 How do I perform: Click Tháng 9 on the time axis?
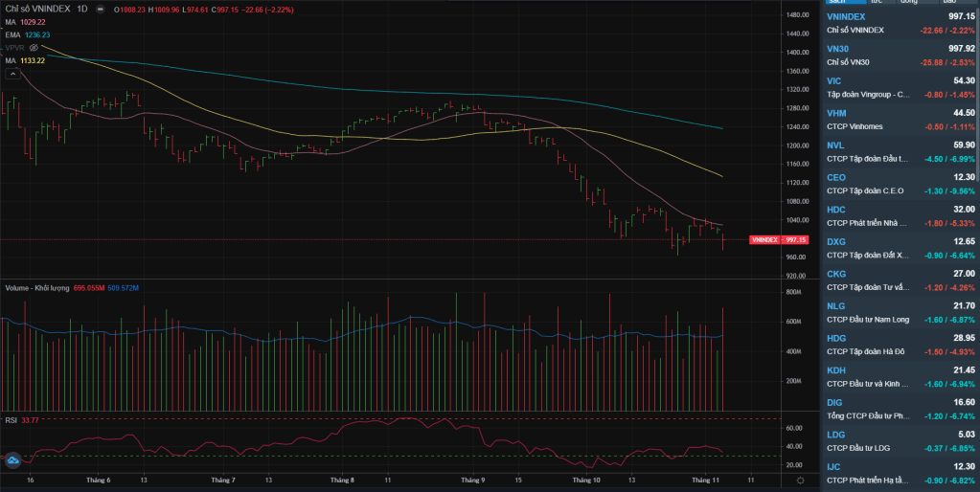tap(471, 480)
